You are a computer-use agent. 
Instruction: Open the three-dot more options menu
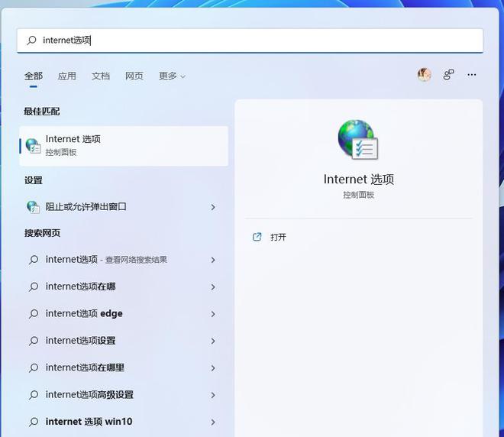(x=471, y=75)
